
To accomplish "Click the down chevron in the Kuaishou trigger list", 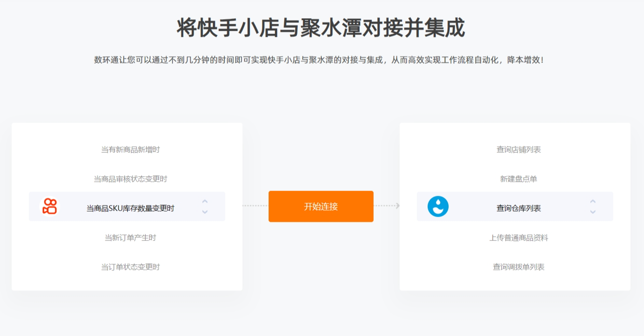I will [x=205, y=212].
